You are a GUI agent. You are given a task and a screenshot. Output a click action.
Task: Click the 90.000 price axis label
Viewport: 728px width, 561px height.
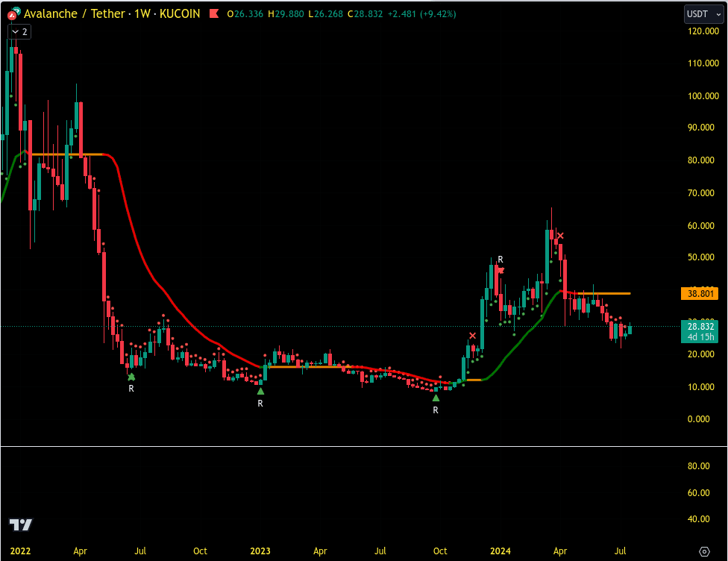pyautogui.click(x=700, y=128)
